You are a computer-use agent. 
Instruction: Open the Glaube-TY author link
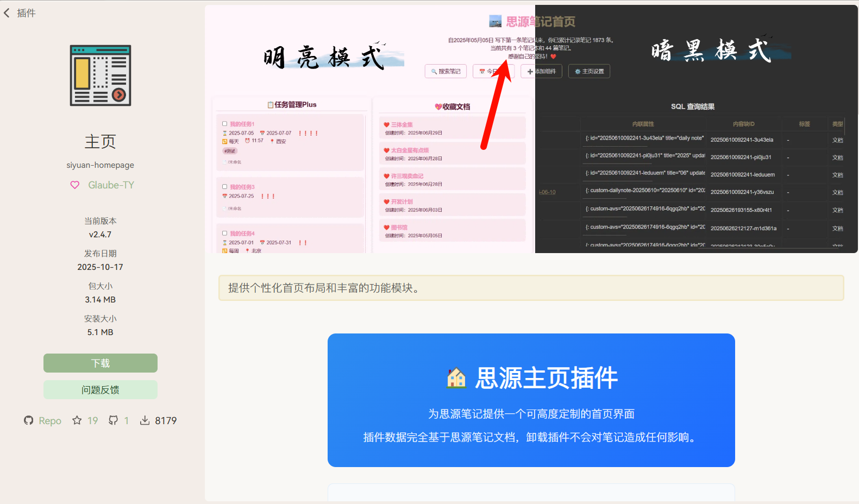click(111, 185)
